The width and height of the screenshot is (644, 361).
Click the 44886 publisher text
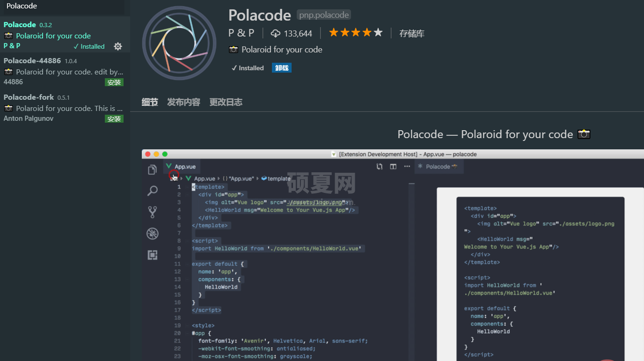pyautogui.click(x=13, y=82)
